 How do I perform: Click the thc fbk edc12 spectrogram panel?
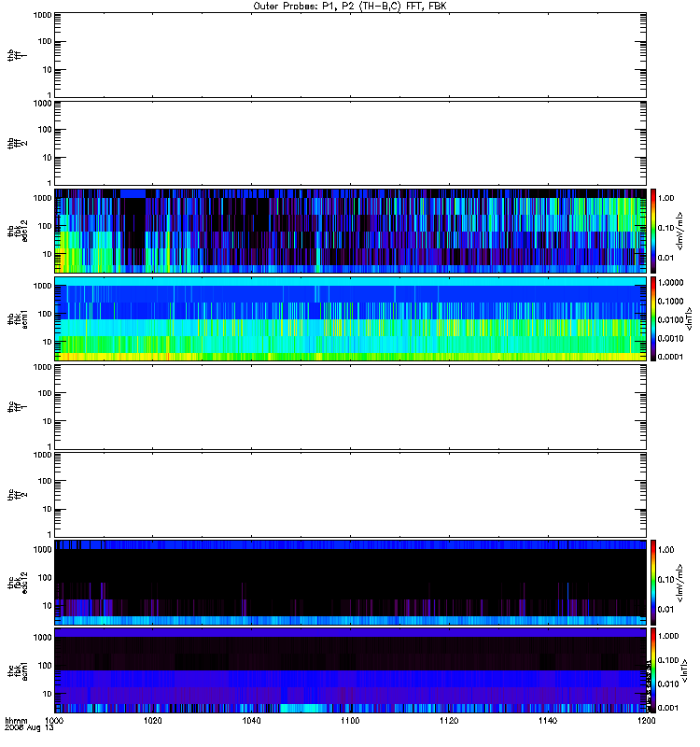[x=351, y=583]
